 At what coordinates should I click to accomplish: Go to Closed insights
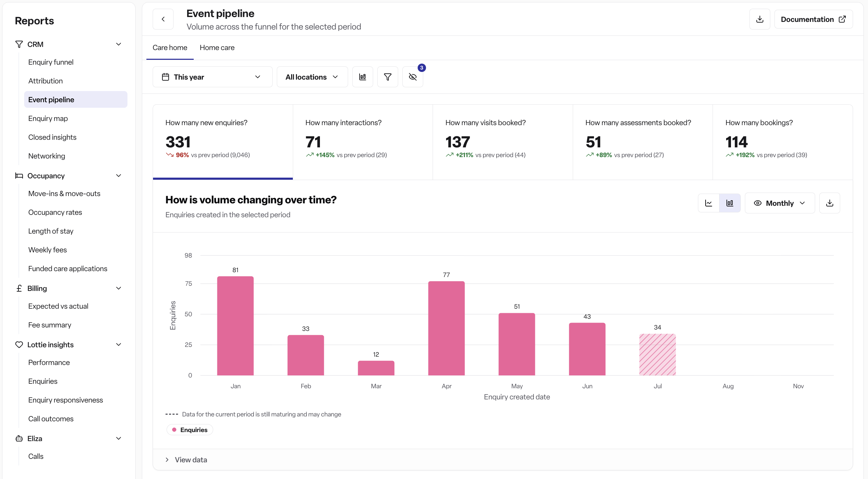[x=76, y=137]
